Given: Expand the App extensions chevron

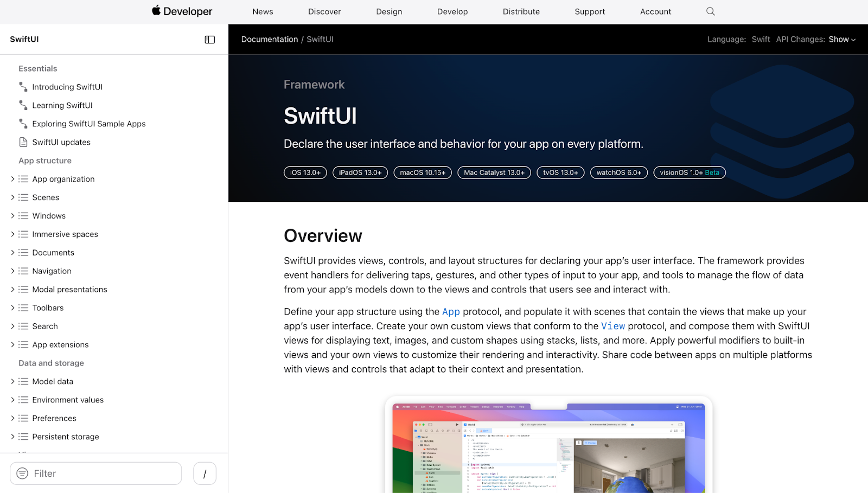Looking at the screenshot, I should click(12, 345).
